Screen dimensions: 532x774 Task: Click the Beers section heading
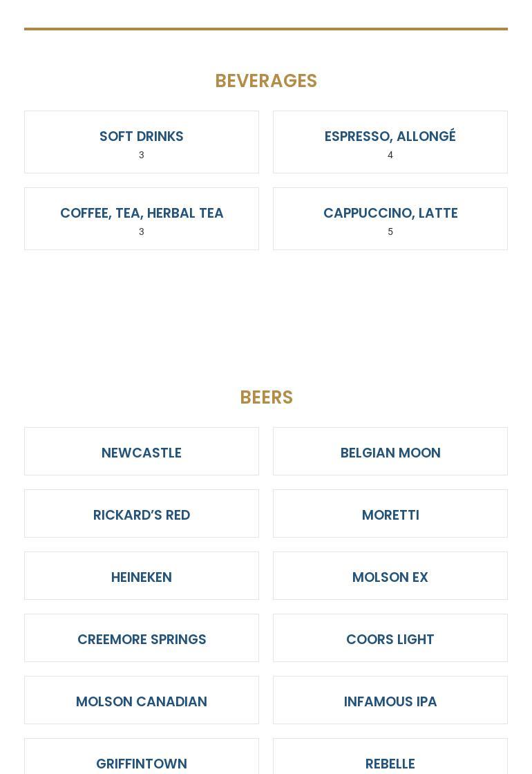[x=266, y=397]
